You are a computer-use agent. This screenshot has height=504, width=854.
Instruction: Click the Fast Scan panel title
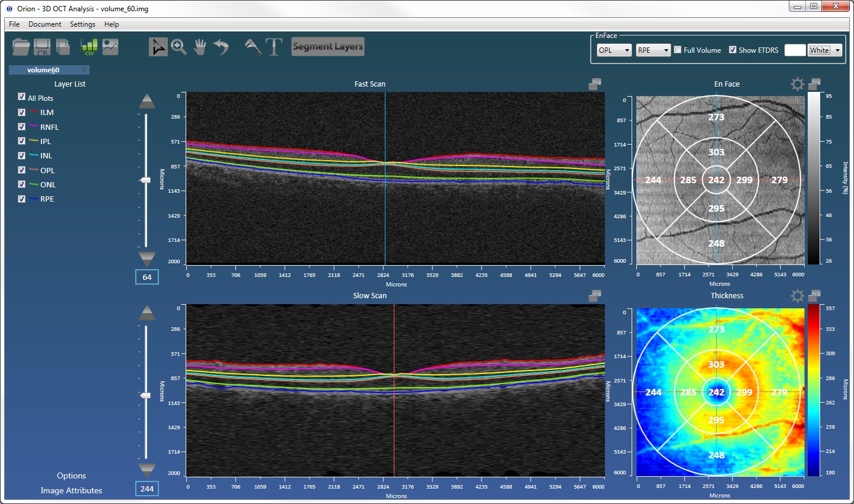(370, 84)
